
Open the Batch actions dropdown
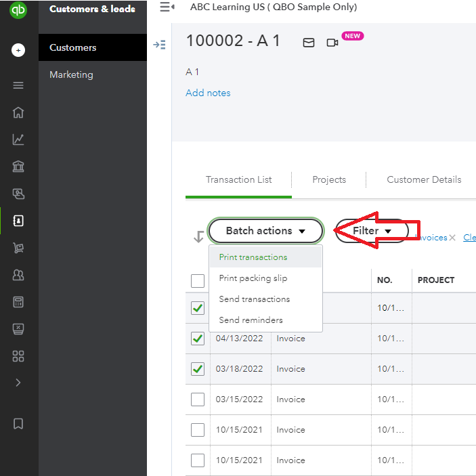[x=265, y=231]
